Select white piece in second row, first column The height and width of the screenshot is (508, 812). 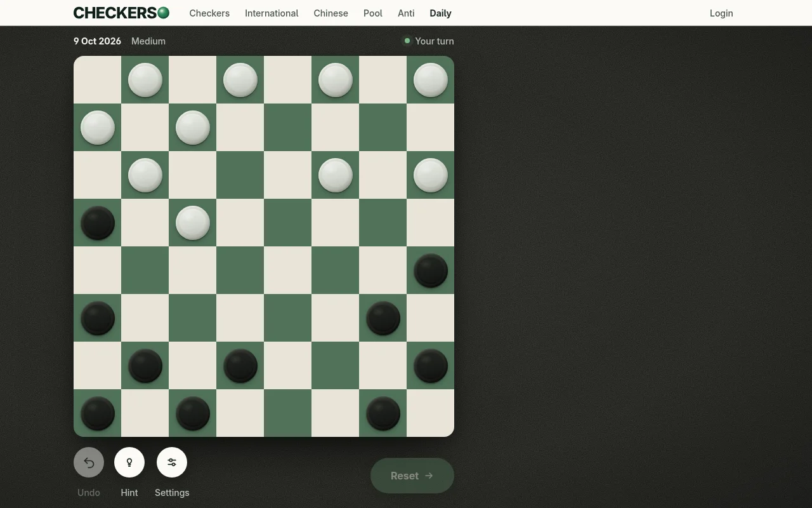(x=98, y=128)
